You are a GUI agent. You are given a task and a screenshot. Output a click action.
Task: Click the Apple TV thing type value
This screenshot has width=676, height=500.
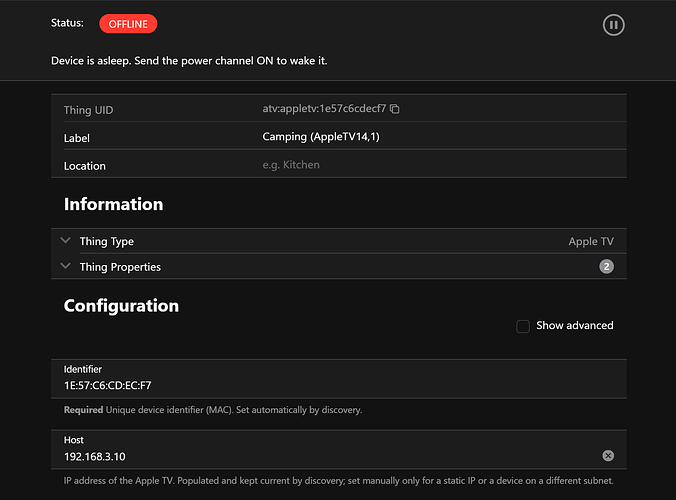(591, 241)
